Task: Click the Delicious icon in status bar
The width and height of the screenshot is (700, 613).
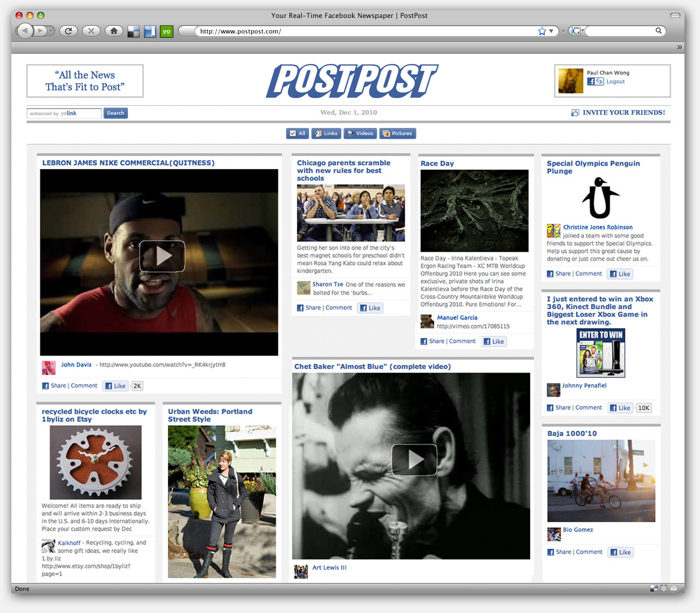Action: (654, 588)
